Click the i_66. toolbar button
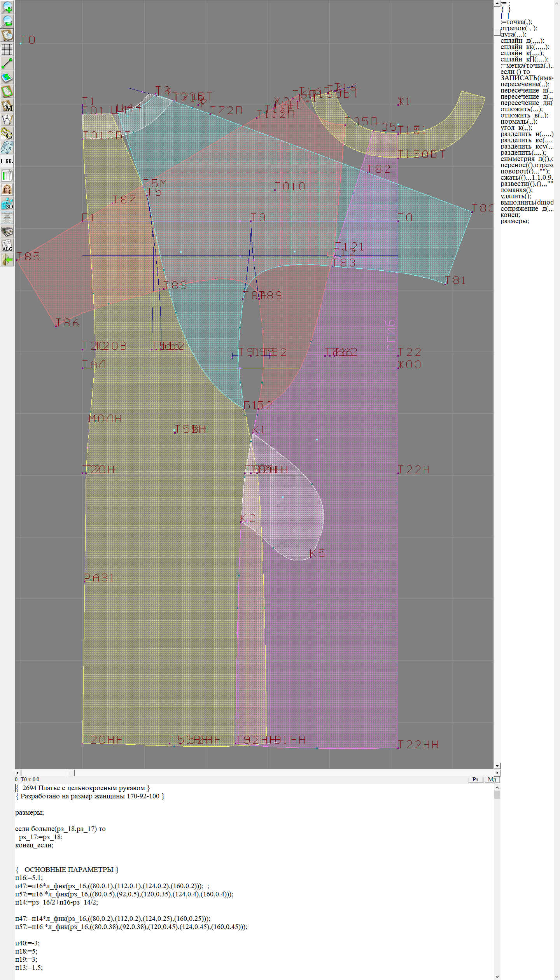The image size is (560, 980). pyautogui.click(x=7, y=161)
